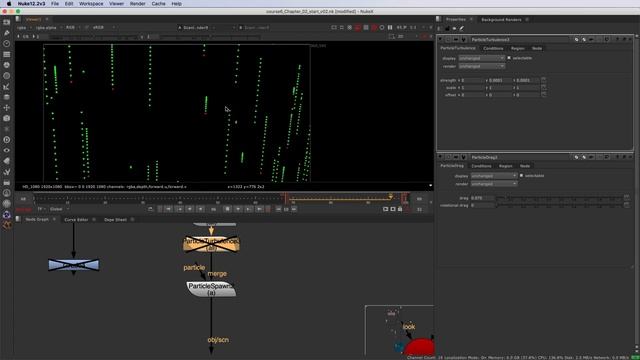Open the rgba.alpha channel dropdown
The height and width of the screenshot is (360, 640).
pyautogui.click(x=48, y=28)
